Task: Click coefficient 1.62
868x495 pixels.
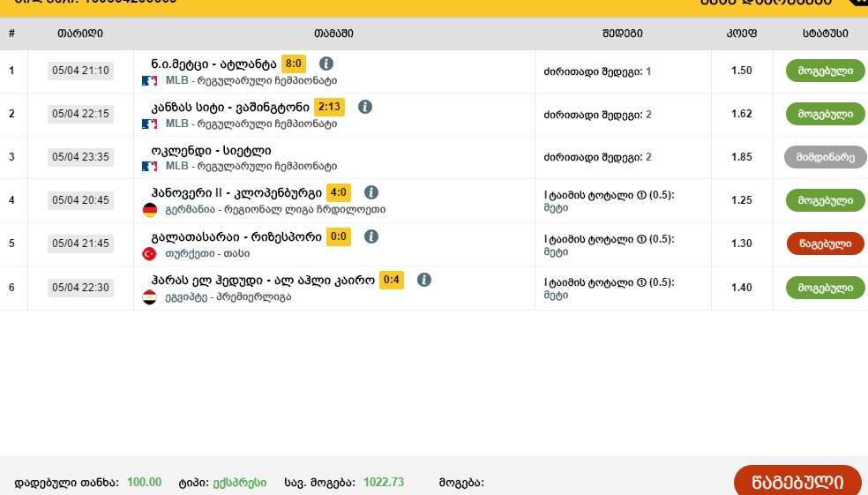Action: pos(742,114)
